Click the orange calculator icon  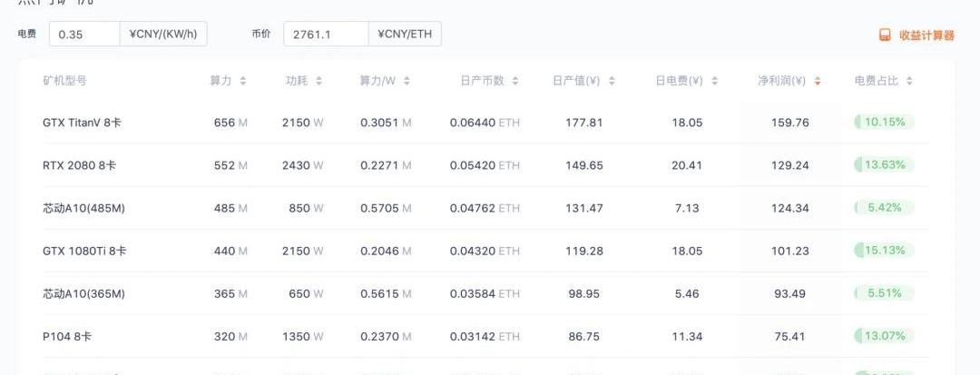click(885, 35)
